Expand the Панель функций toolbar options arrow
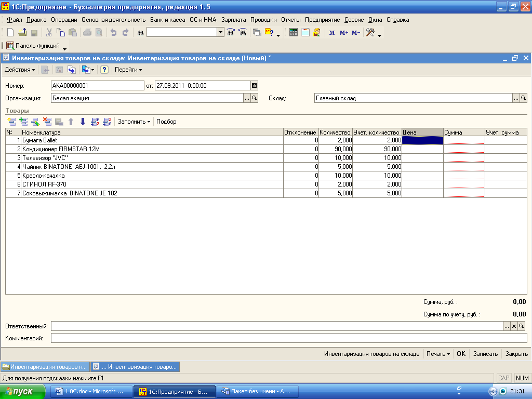 pos(64,49)
